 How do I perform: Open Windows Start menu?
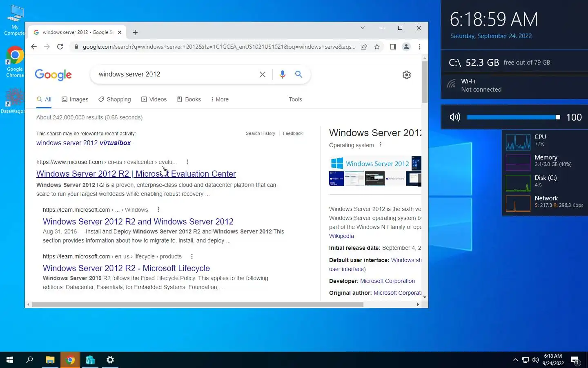[x=10, y=360]
